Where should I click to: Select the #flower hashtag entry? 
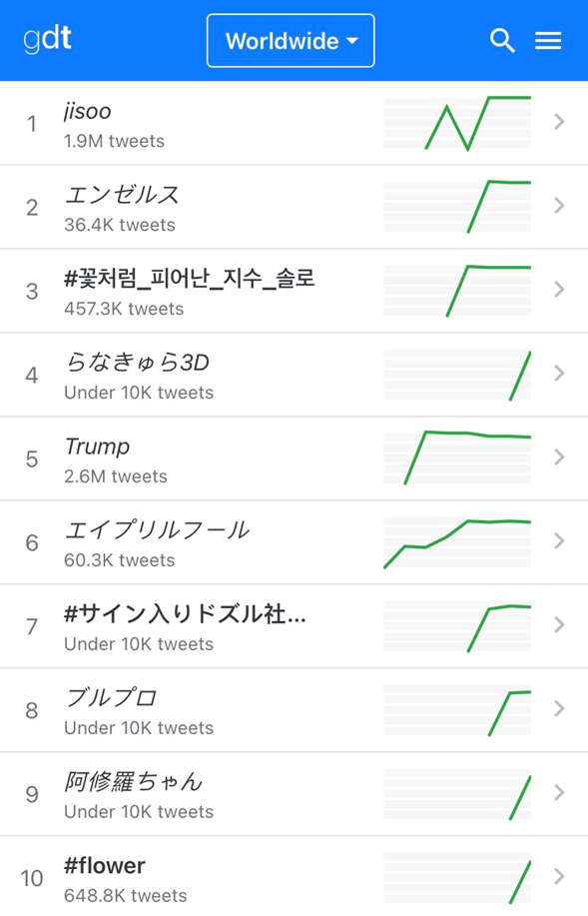[105, 866]
